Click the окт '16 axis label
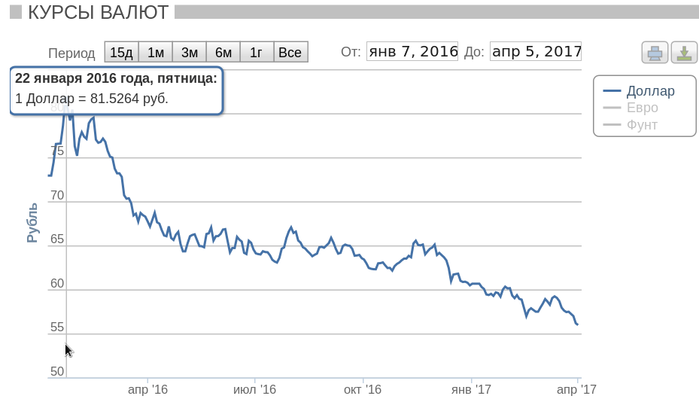The height and width of the screenshot is (399, 699). (362, 390)
